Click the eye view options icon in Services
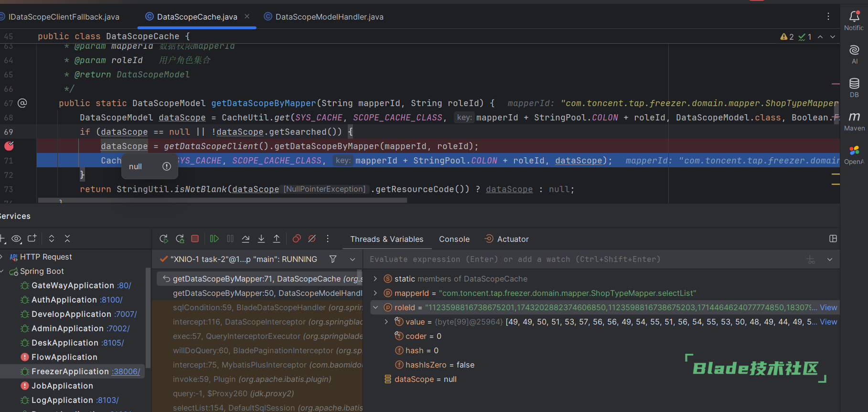The height and width of the screenshot is (412, 868). pos(17,239)
